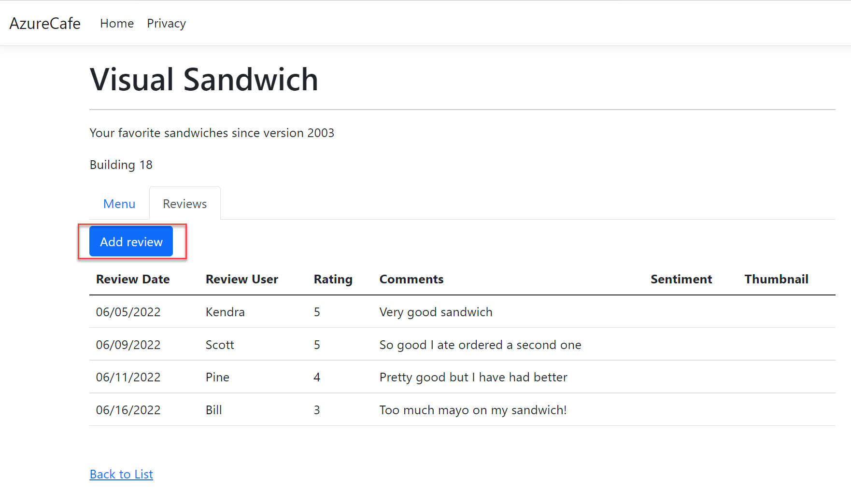Viewport: 851px width, 504px height.
Task: Select the Reviews tab
Action: pos(184,204)
